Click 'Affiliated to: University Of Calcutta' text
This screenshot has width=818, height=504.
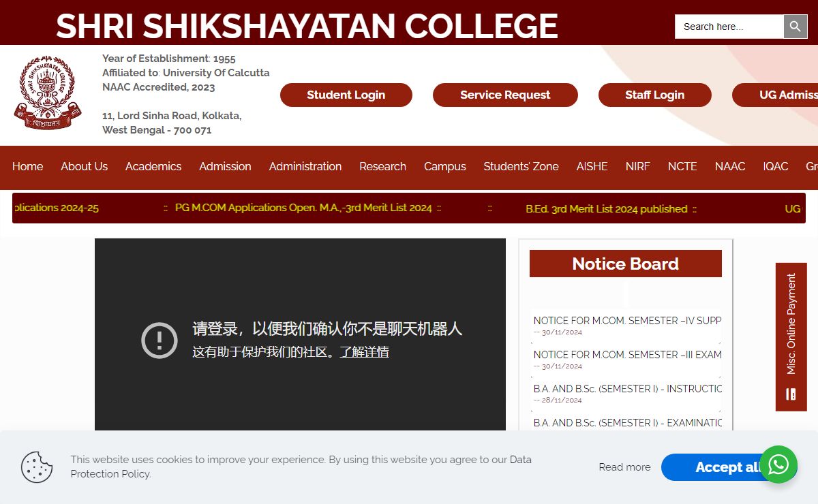point(186,73)
